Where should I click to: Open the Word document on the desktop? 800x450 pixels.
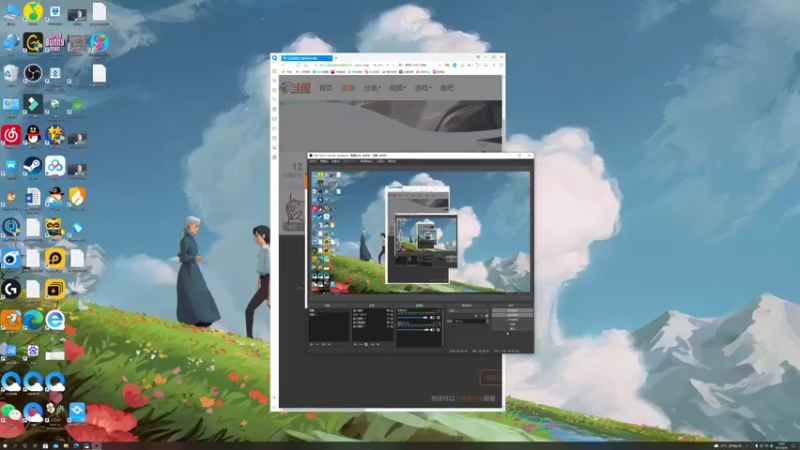coord(33,197)
